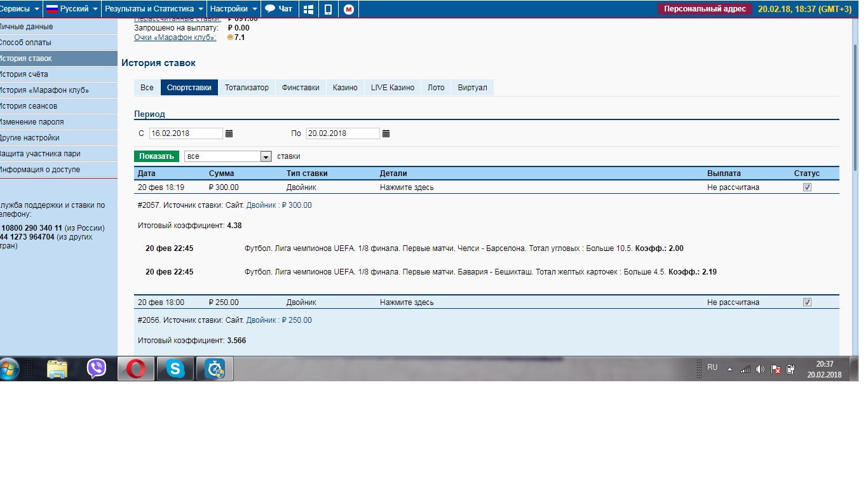
Task: Expand Результаты и Статистика menu
Action: [x=154, y=9]
